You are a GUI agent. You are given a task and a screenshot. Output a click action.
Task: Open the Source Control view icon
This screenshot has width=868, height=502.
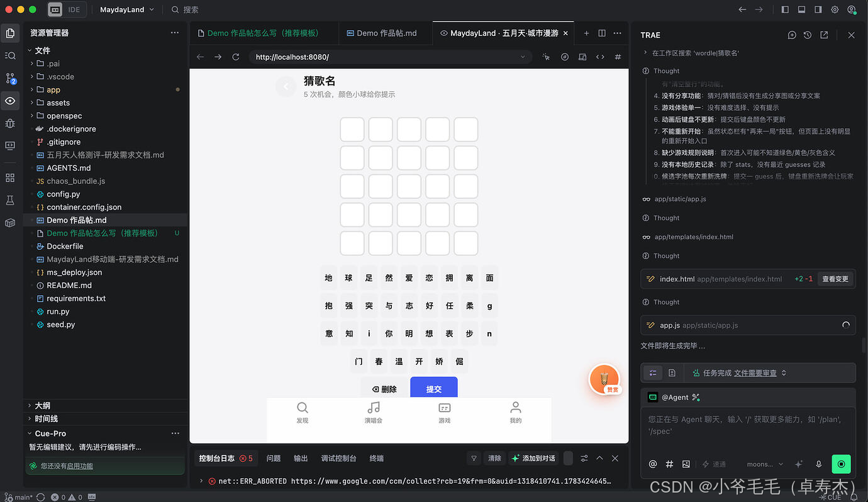(10, 78)
